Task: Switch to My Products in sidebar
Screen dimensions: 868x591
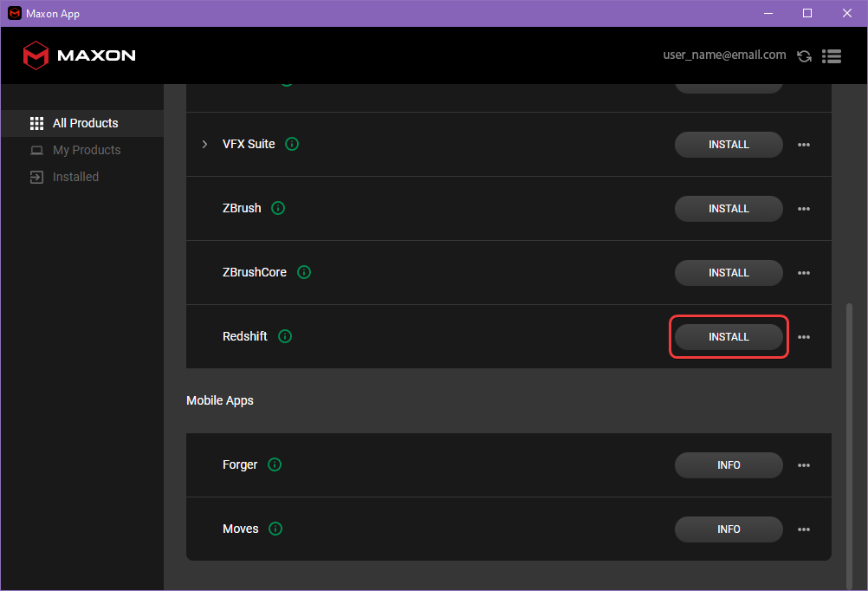Action: tap(86, 150)
